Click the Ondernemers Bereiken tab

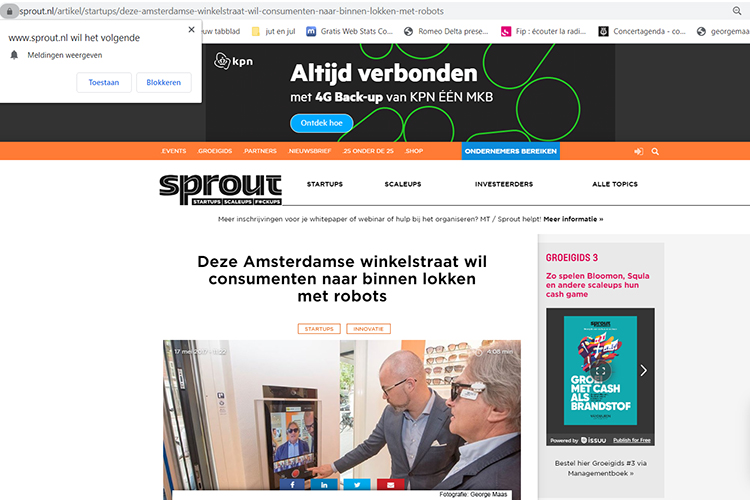(510, 151)
